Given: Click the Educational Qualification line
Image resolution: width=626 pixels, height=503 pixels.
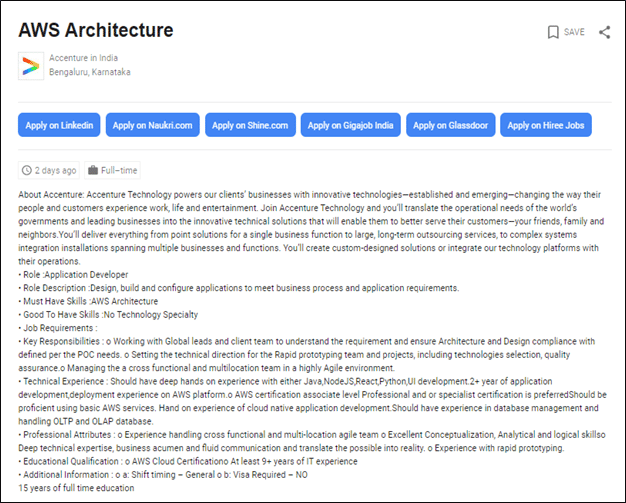Looking at the screenshot, I should (x=188, y=461).
